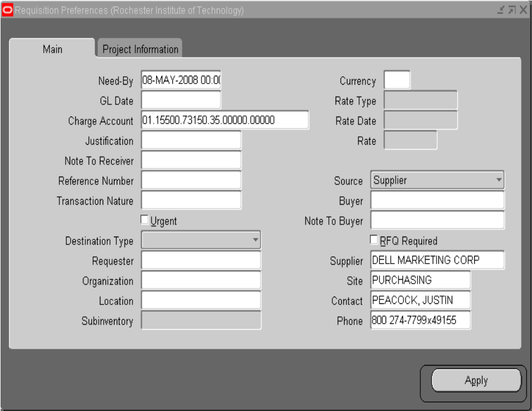Click the Currency input box
Image resolution: width=532 pixels, height=411 pixels.
point(397,81)
